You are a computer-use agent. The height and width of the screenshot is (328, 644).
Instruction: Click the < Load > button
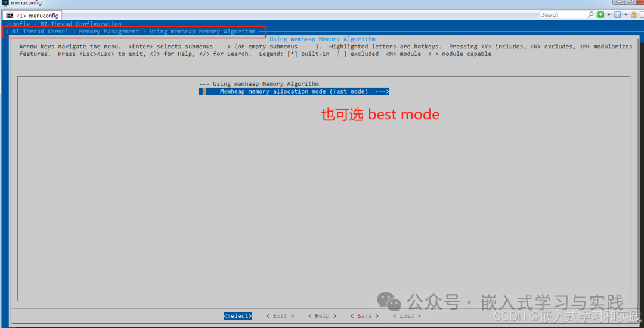pos(407,316)
